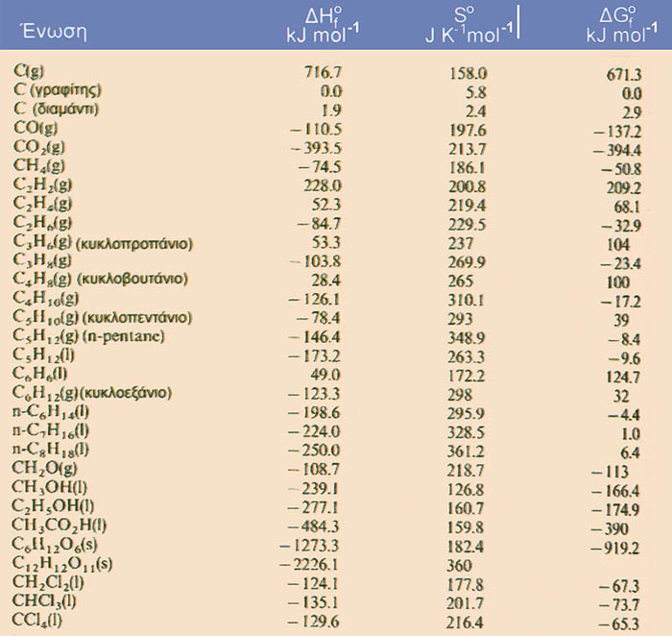Click cyclohexane's entropy value 298
The image size is (672, 636).
(460, 394)
